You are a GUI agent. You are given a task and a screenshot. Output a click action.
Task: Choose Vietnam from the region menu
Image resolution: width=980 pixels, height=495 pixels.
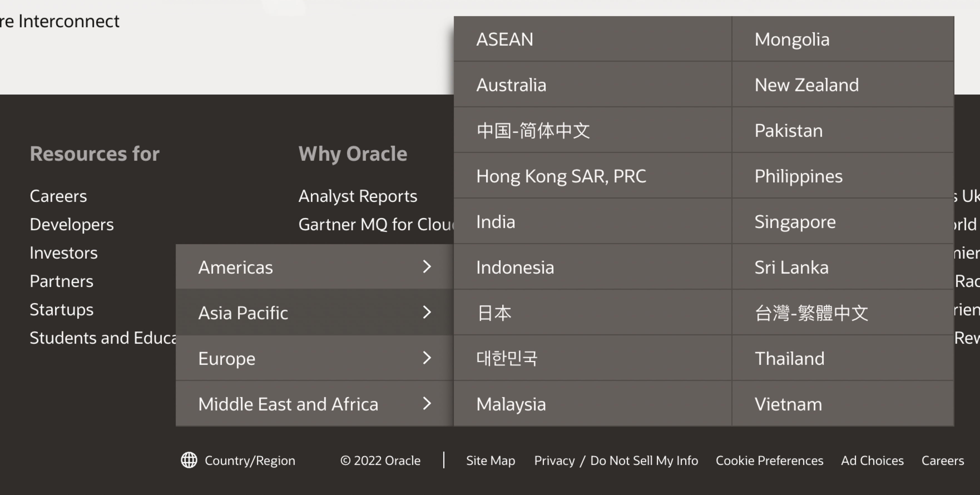coord(788,404)
